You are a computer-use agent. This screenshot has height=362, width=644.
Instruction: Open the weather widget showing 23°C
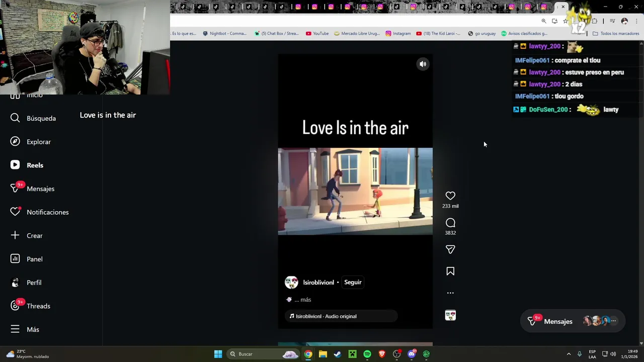[27, 354]
